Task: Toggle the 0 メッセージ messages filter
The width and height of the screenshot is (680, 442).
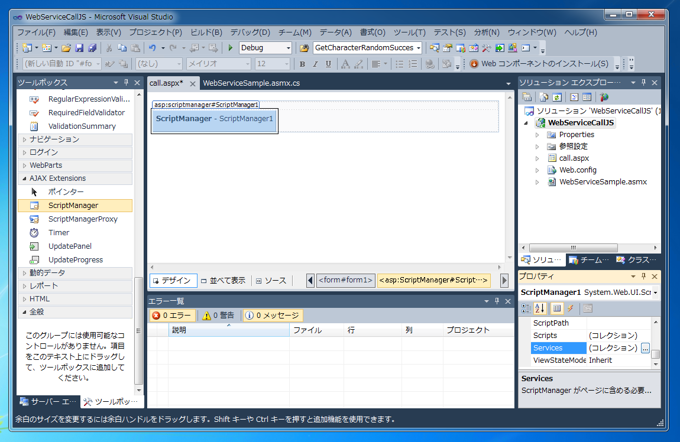Action: click(272, 315)
